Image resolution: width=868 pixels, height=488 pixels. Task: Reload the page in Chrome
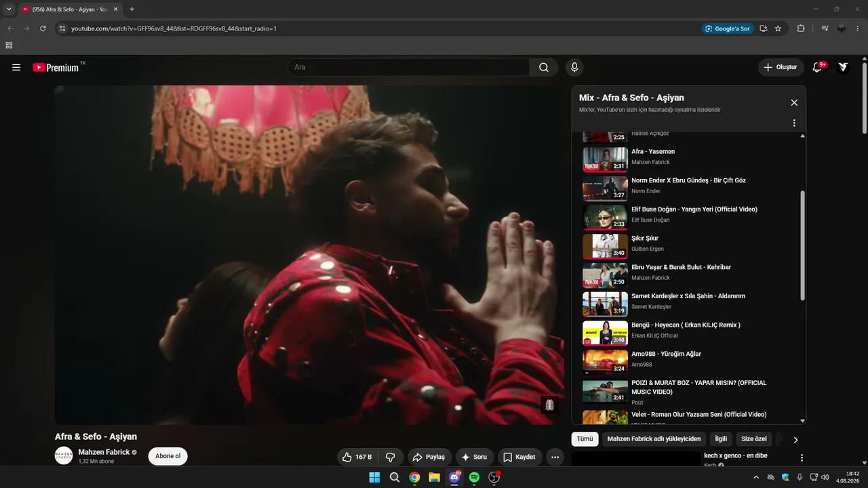click(43, 28)
